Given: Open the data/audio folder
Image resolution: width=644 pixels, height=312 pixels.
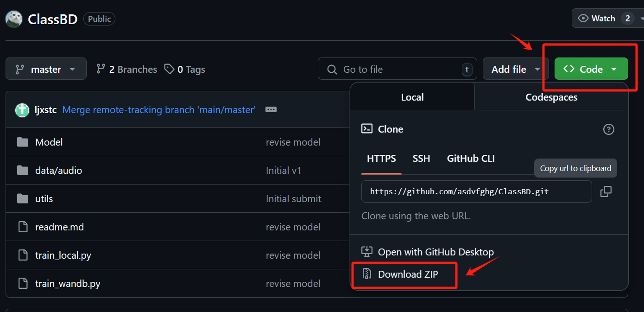Looking at the screenshot, I should pyautogui.click(x=58, y=170).
